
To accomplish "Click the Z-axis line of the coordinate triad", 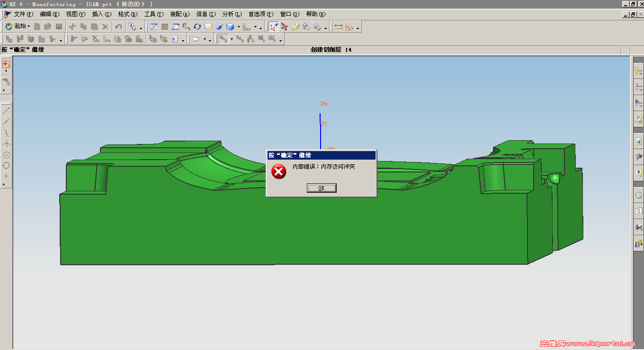I will [x=320, y=132].
